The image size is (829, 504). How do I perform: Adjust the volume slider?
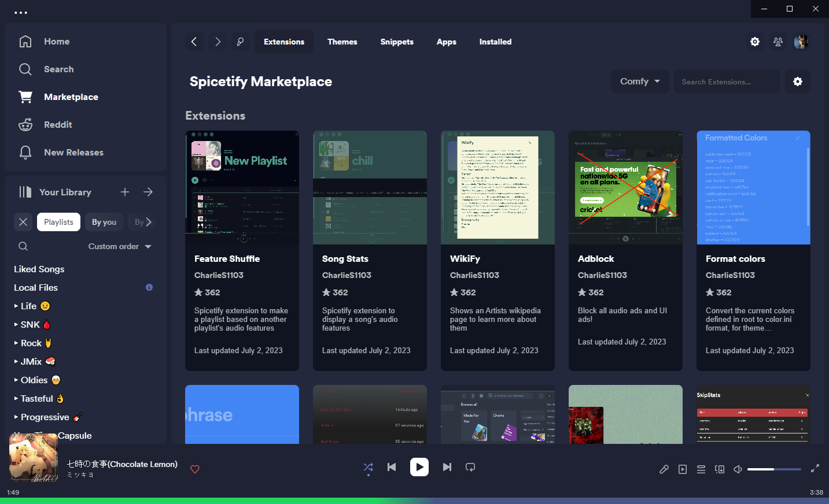click(774, 469)
